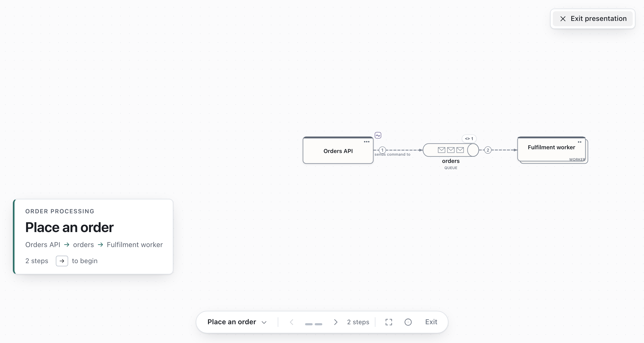Advance to next step arrow

335,322
